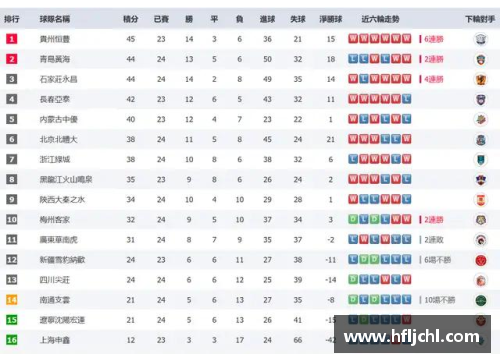Image resolution: width=500 pixels, height=362 pixels.
Task: Click next-opponent crest in rank 11 row
Action: point(480,240)
